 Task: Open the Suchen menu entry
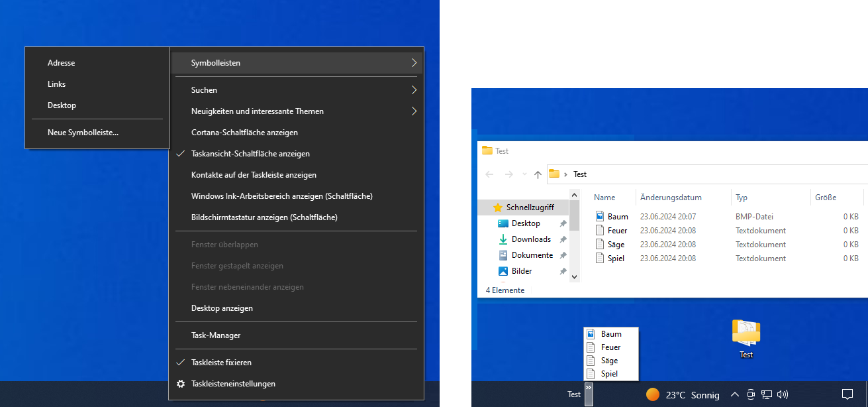pos(297,89)
